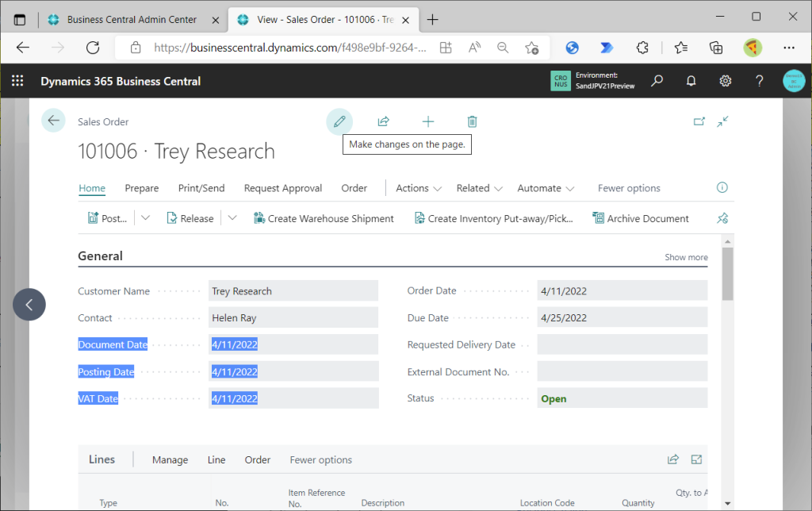Open the settings gear in Business Central

click(725, 81)
